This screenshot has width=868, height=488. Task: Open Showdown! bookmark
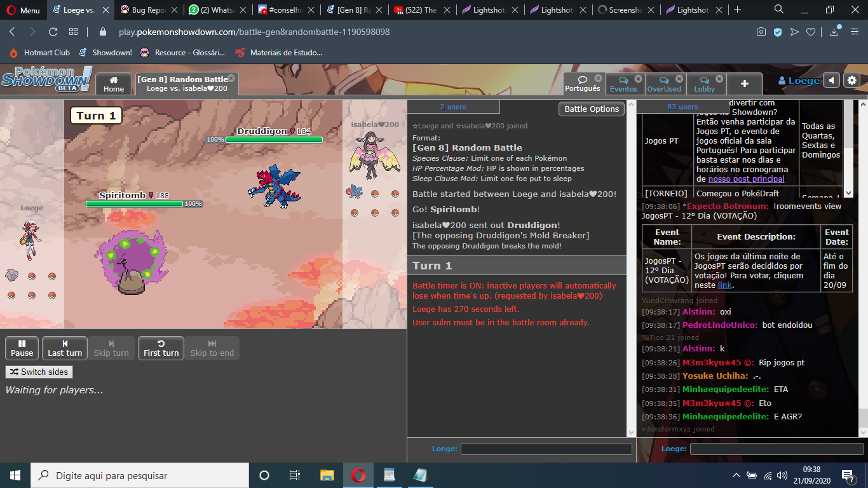105,53
